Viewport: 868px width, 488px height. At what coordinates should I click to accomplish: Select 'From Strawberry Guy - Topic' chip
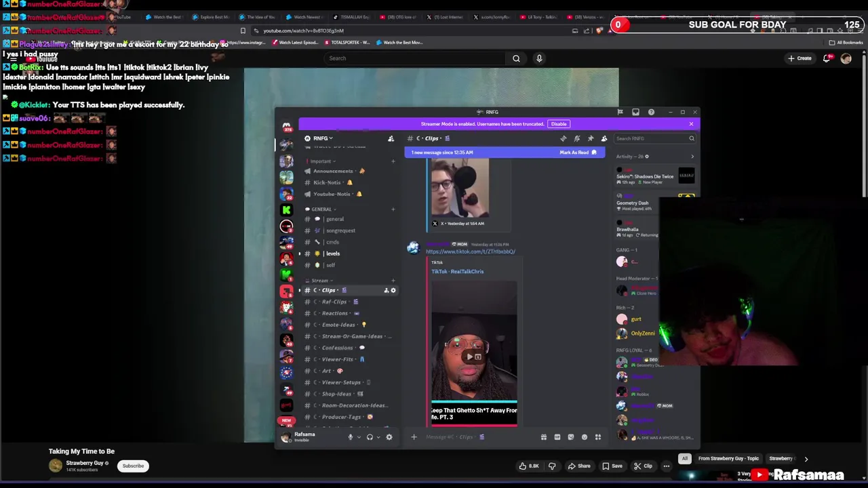[x=728, y=458]
